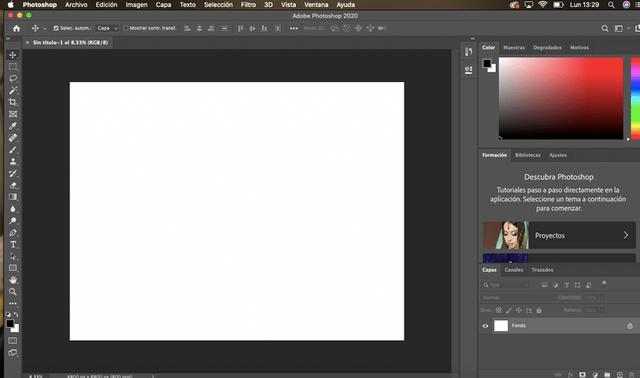Image resolution: width=640 pixels, height=378 pixels.
Task: Select the Zoom tool
Action: (13, 292)
